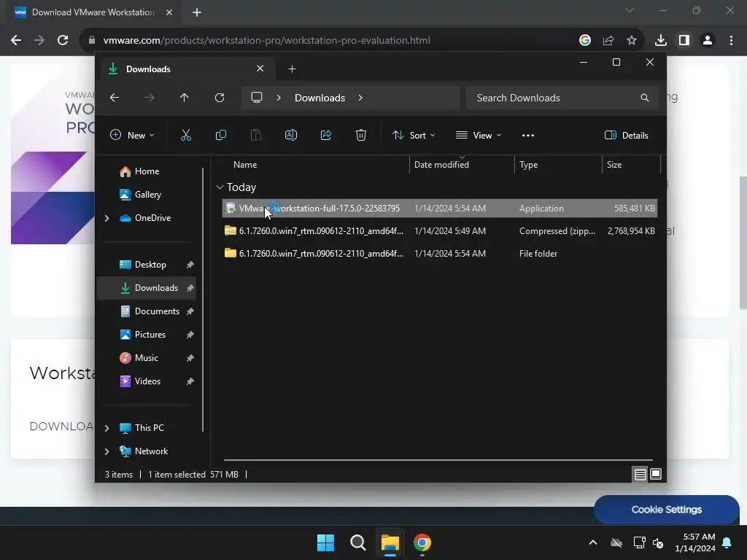The height and width of the screenshot is (560, 747).
Task: Add a new Explorer tab
Action: pos(292,69)
